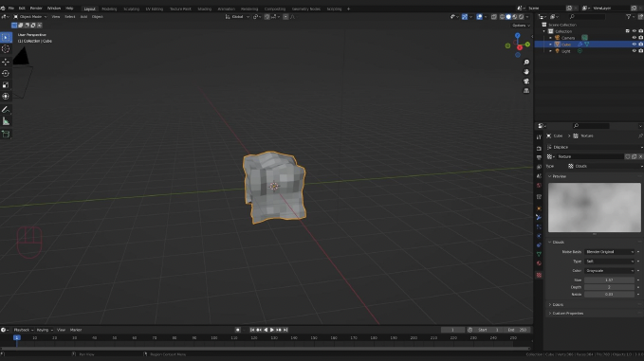Open the World properties tab
This screenshot has width=644, height=361.
click(x=539, y=186)
